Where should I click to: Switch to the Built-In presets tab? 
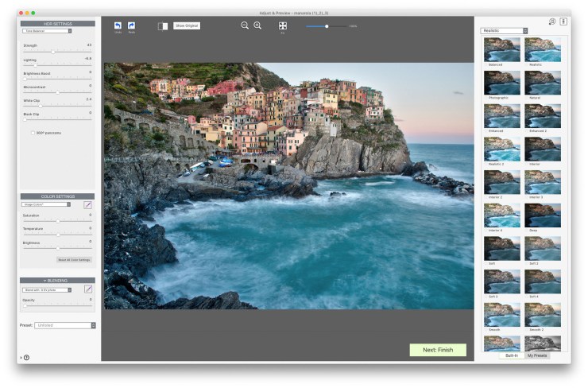(512, 355)
